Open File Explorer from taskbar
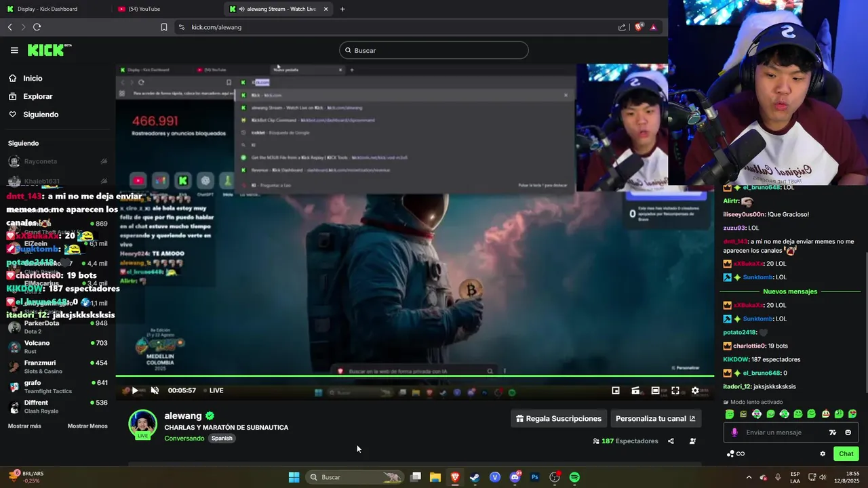 pyautogui.click(x=435, y=477)
